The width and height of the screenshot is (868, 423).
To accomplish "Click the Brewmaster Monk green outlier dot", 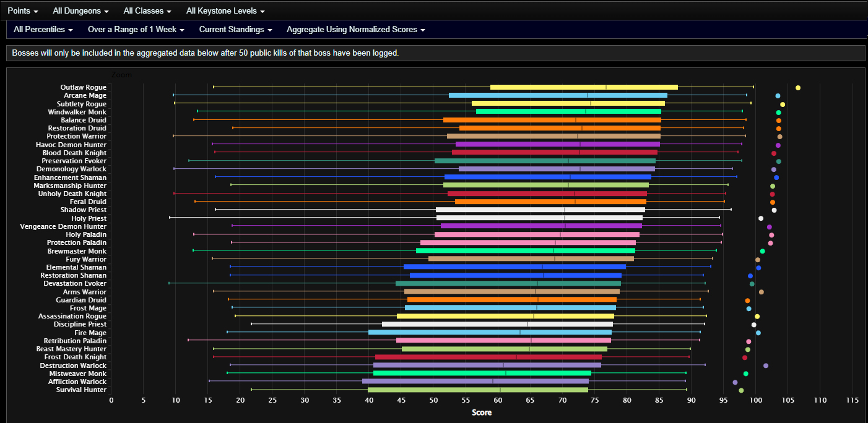I will tap(762, 251).
